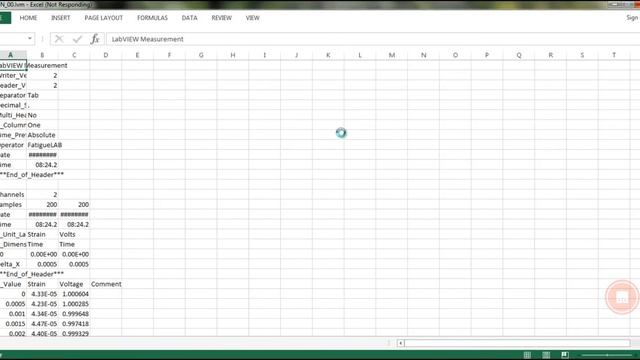Switch to Page Layout view icon in status bar
Screen dimensions: 640x360
546,355
